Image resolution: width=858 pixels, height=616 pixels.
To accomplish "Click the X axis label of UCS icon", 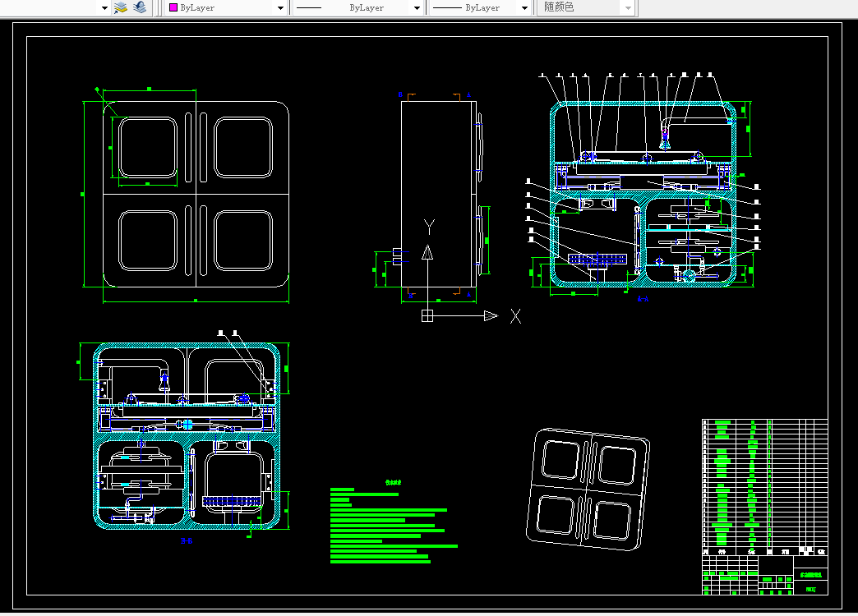I will (x=515, y=316).
